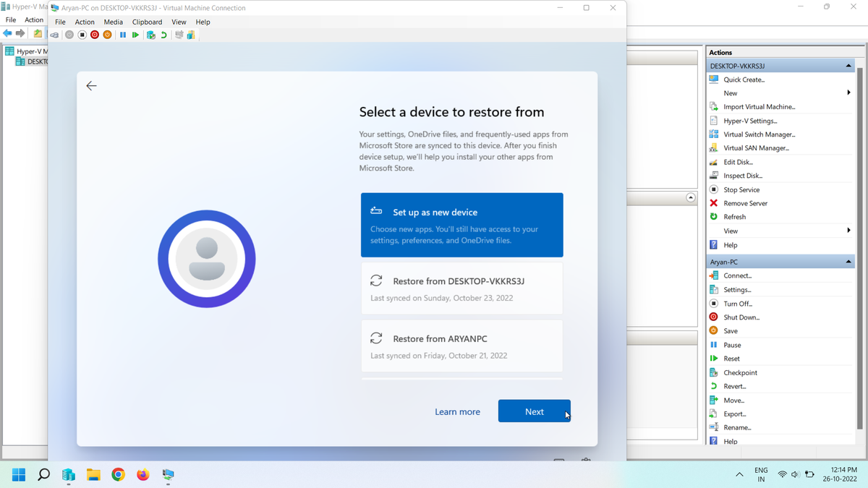Click the Up folder icon in Hyper-V Manager
The width and height of the screenshot is (868, 488).
tap(38, 33)
